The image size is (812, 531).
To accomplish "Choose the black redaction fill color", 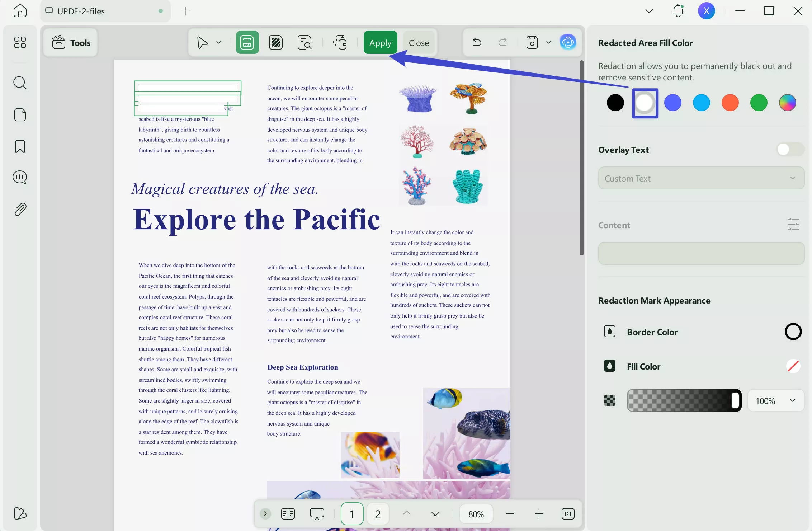I will coord(615,103).
